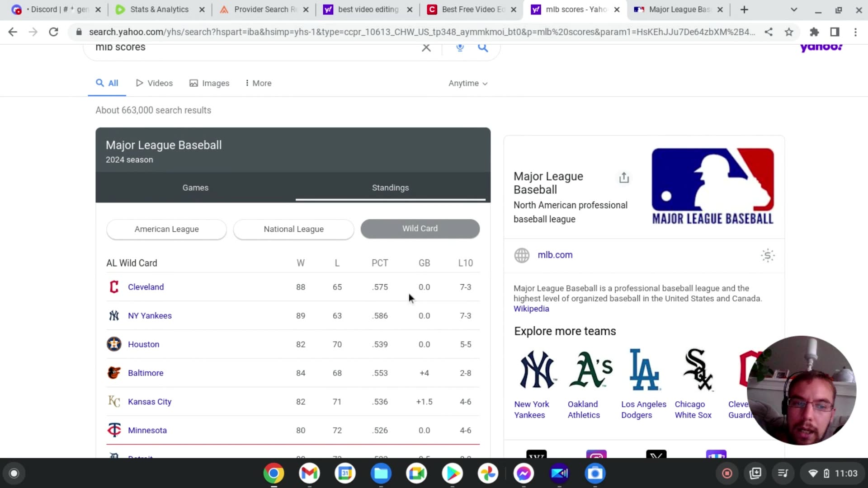Viewport: 868px width, 488px height.
Task: Open a new browser tab
Action: pyautogui.click(x=745, y=9)
